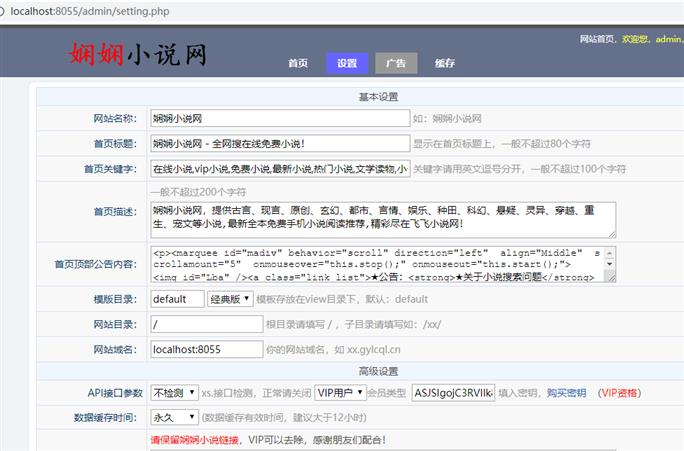Focus the 模版目录 default input field

point(177,299)
